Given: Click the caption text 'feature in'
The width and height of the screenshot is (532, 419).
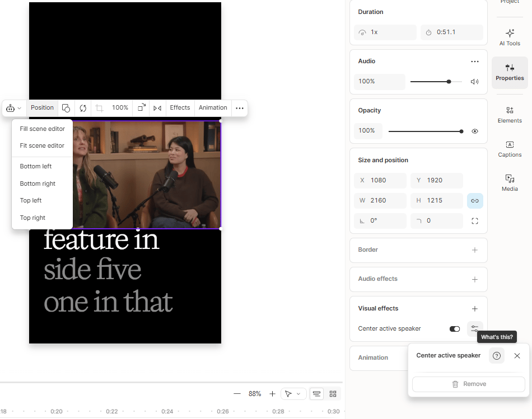Looking at the screenshot, I should tap(101, 240).
